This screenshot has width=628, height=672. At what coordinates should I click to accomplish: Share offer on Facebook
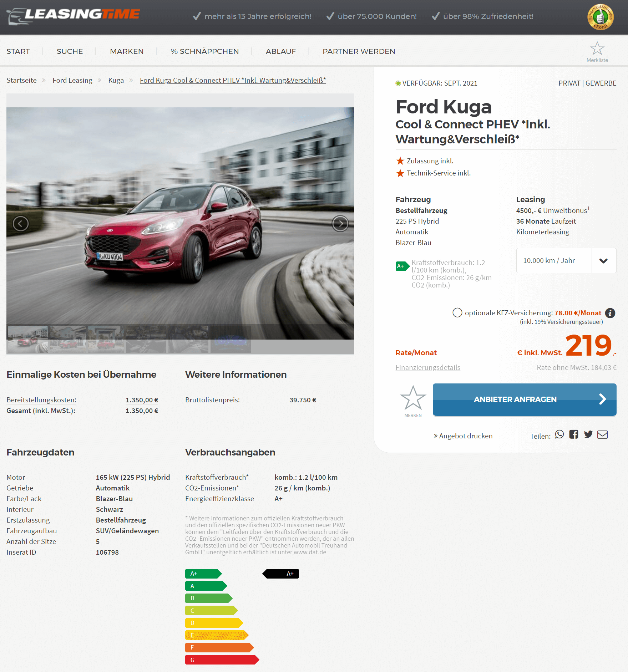[x=574, y=434]
